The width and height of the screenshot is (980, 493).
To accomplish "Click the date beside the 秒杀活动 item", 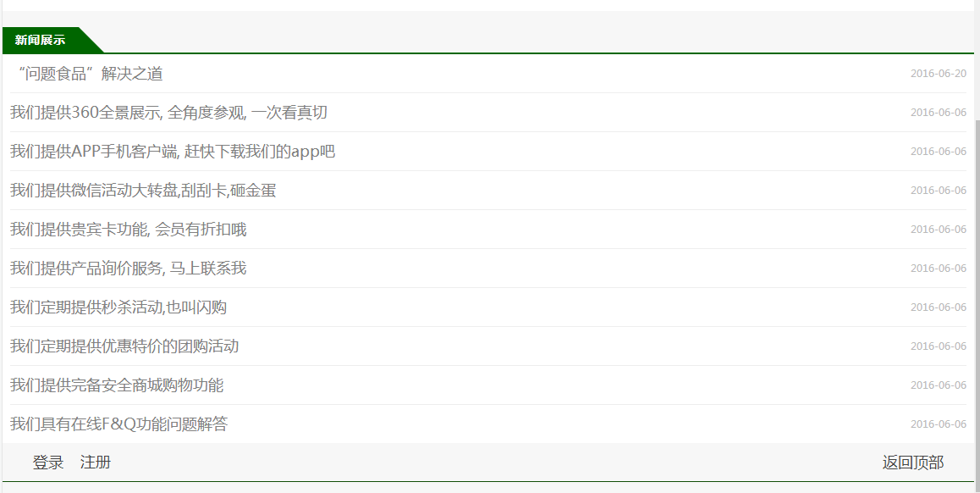I will pyautogui.click(x=938, y=307).
